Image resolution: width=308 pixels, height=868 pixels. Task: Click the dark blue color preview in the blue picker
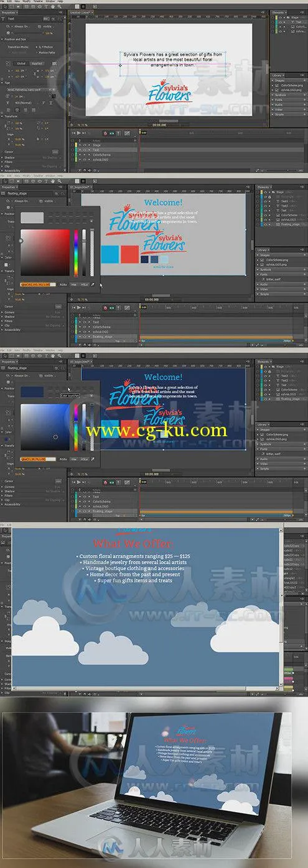click(x=32, y=391)
